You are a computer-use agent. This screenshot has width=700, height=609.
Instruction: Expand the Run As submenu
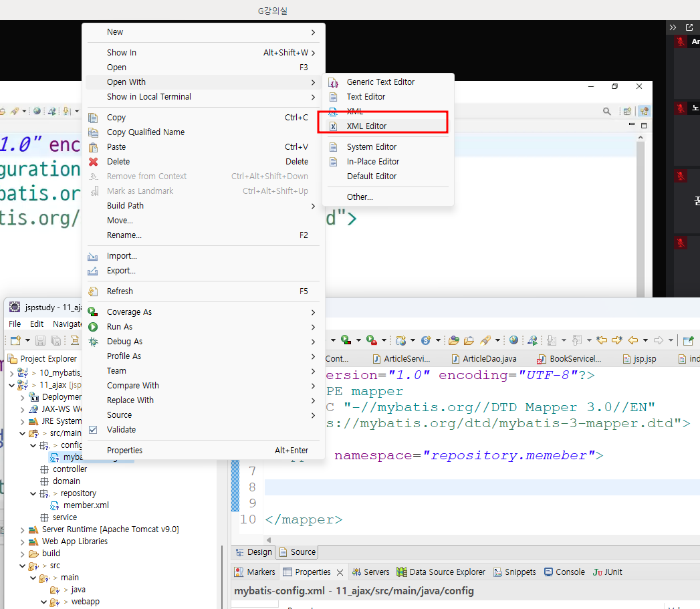(313, 327)
